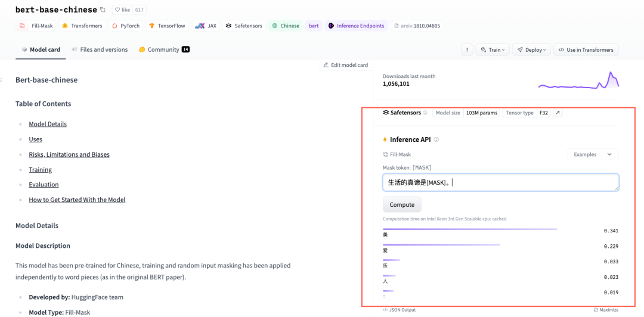Viewport: 644px width, 317px height.
Task: Open the arrow icon beside F32 tensor type
Action: [x=558, y=113]
